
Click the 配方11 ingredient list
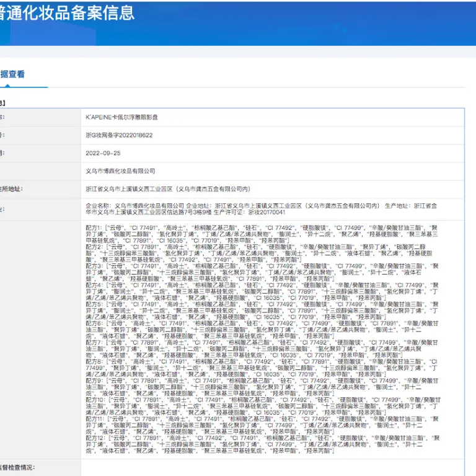click(263, 425)
